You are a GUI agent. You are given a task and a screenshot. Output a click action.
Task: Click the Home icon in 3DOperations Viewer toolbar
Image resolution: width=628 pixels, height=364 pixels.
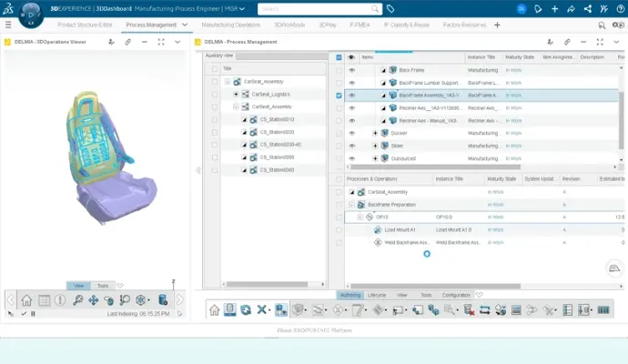pos(26,300)
